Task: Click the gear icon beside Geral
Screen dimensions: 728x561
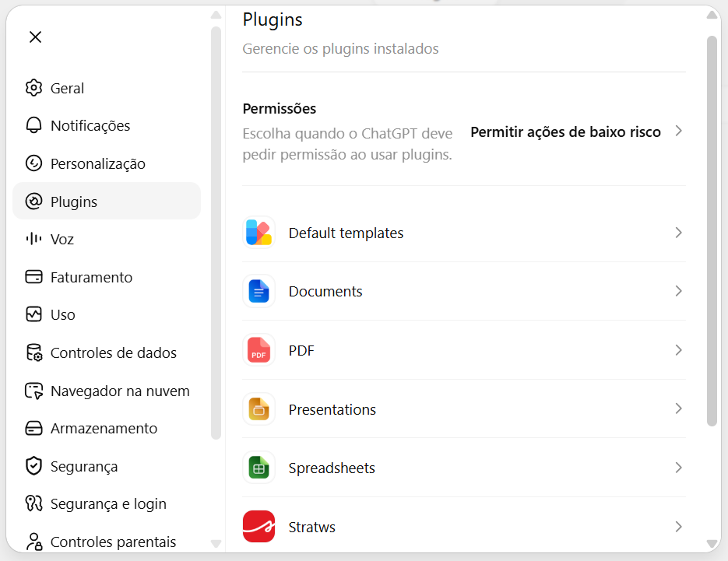Action: click(34, 88)
